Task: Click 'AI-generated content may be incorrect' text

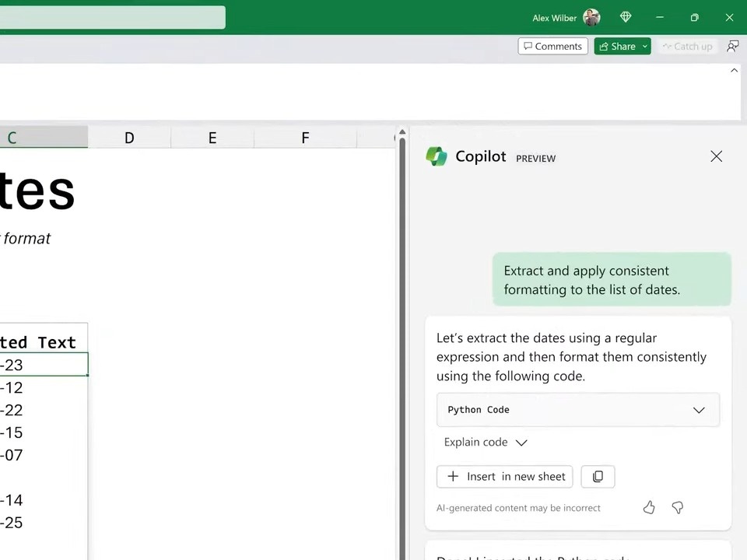Action: click(x=518, y=508)
